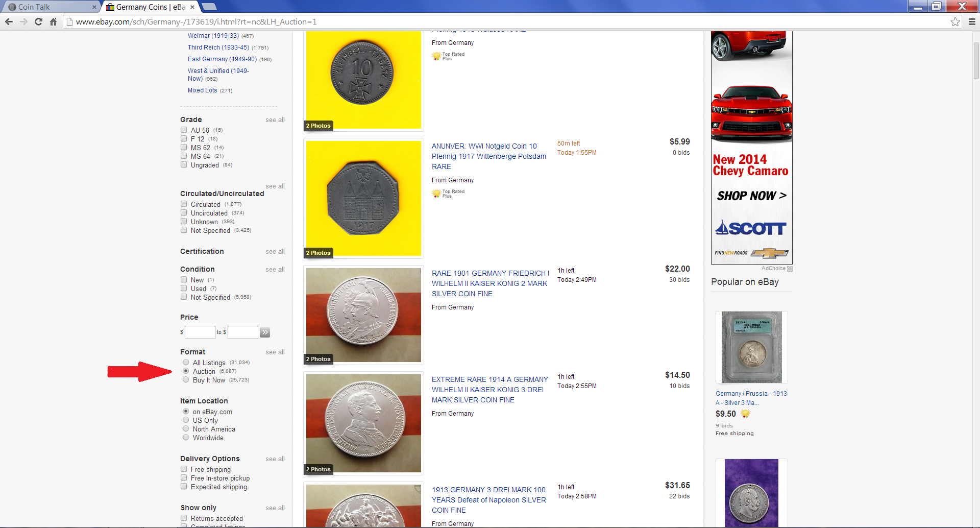Click the 10 Pfennig Kriegsgeld coin thumbnail
Viewport: 980px width, 528px height.
pyautogui.click(x=363, y=80)
